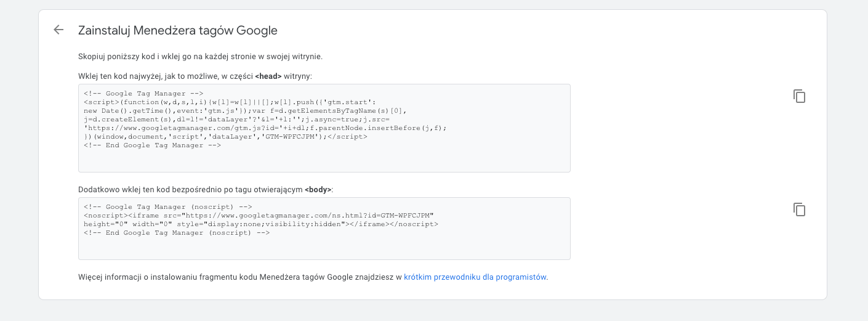Copy the body noscript code snippet
Image resolution: width=868 pixels, height=321 pixels.
pyautogui.click(x=799, y=209)
